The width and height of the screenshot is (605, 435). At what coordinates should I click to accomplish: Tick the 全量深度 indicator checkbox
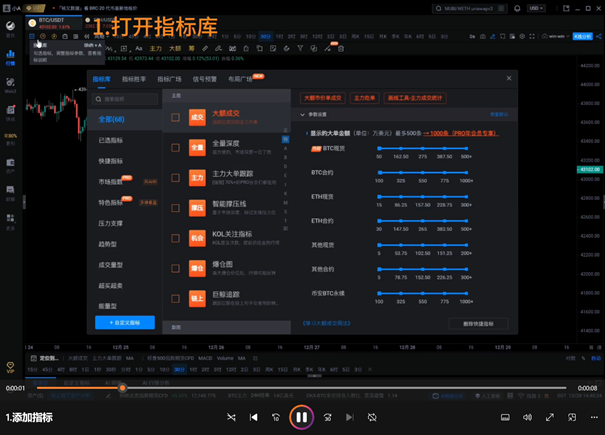(175, 147)
